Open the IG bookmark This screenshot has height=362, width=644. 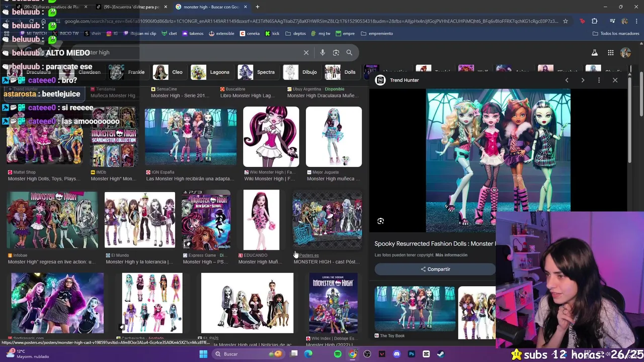[x=112, y=34]
